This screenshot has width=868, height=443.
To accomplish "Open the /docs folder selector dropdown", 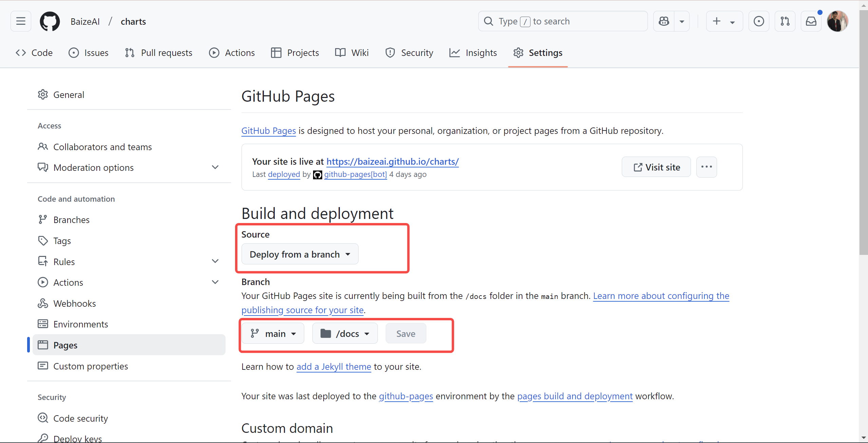I will point(345,334).
